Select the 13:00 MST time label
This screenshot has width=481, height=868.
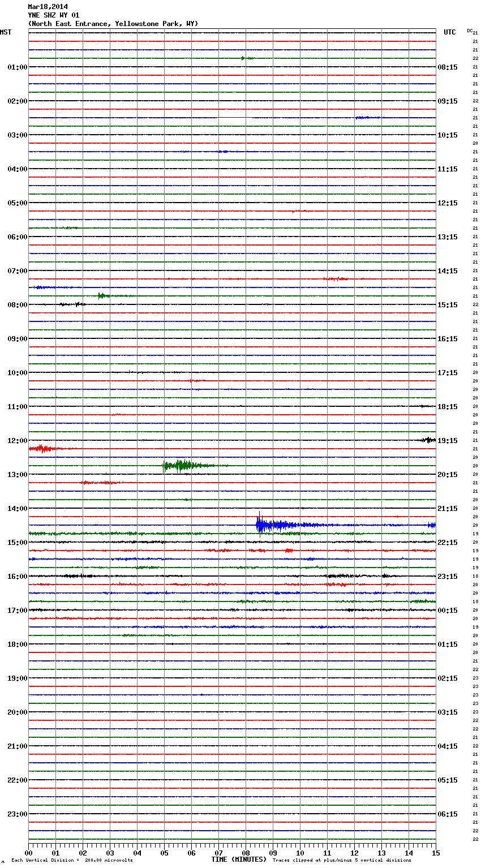[18, 475]
